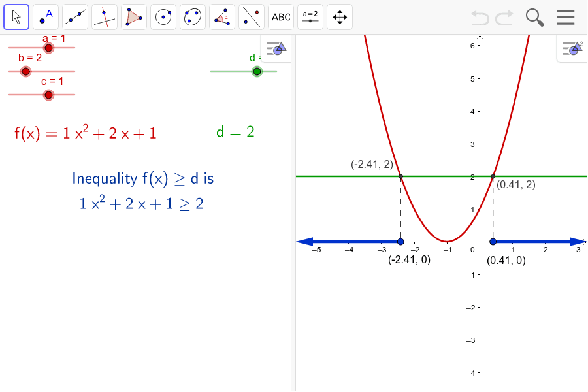The height and width of the screenshot is (392, 588).
Task: Open the search magnifier
Action: (534, 18)
